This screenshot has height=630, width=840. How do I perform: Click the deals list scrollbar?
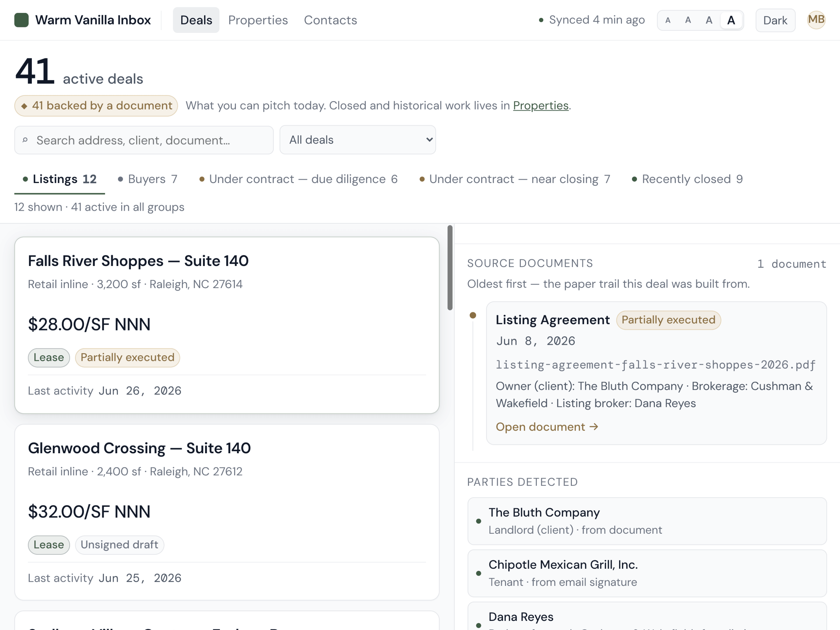pos(450,268)
